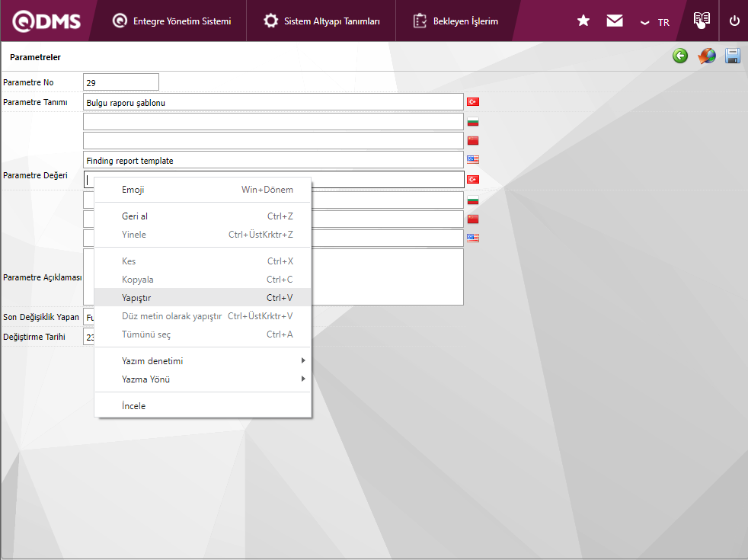Click the help book icon
Viewport: 748px width, 560px height.
702,21
